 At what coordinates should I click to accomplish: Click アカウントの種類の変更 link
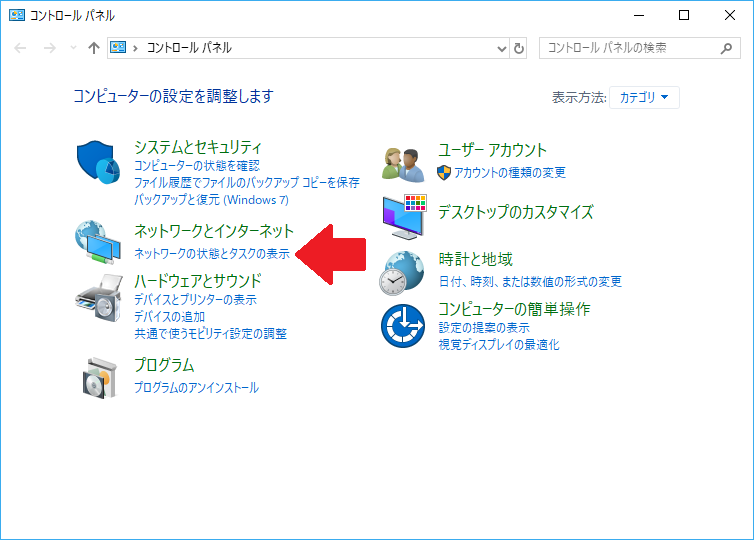pos(510,172)
